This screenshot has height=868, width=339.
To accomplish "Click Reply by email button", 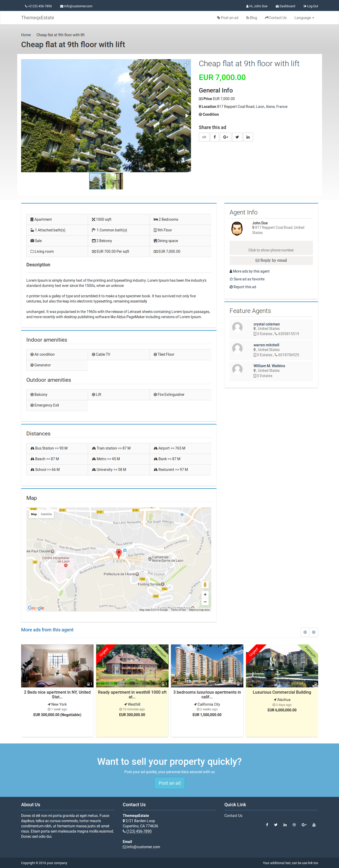I will coord(271,261).
